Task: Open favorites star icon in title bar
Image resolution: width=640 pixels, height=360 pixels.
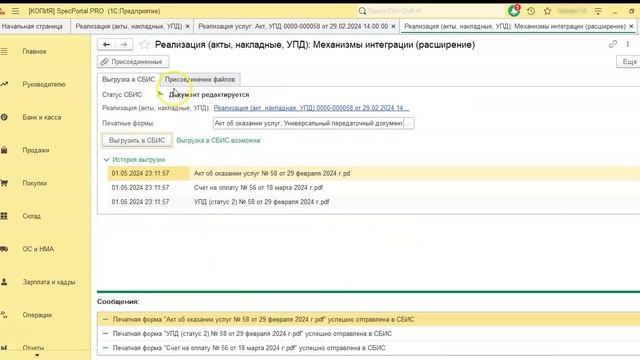Action: [547, 11]
